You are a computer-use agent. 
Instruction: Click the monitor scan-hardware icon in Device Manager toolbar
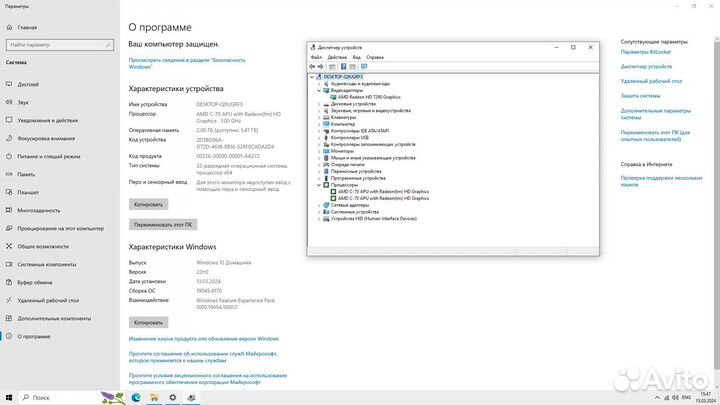(x=364, y=67)
